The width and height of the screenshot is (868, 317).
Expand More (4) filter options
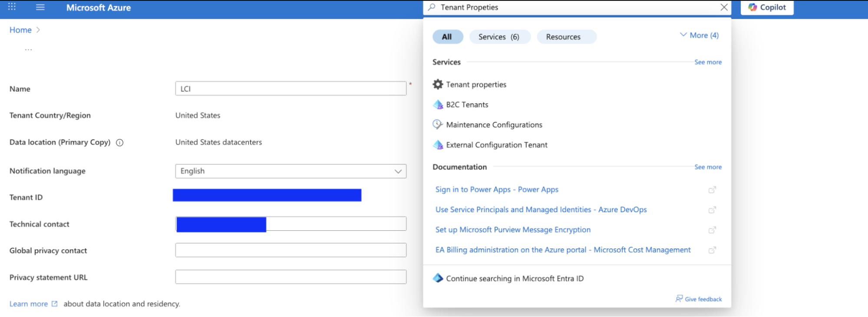[699, 36]
